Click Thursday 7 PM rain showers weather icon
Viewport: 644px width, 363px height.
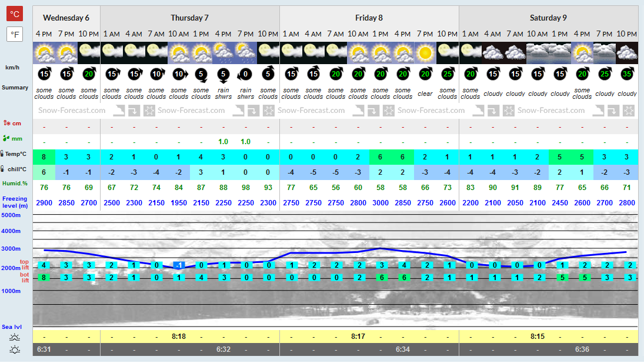(246, 53)
